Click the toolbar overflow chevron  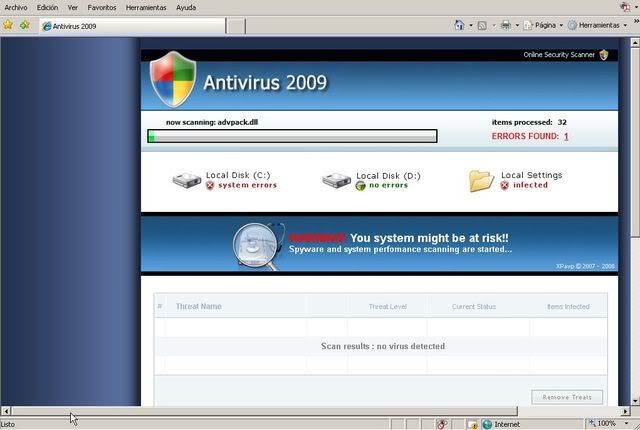pyautogui.click(x=636, y=20)
